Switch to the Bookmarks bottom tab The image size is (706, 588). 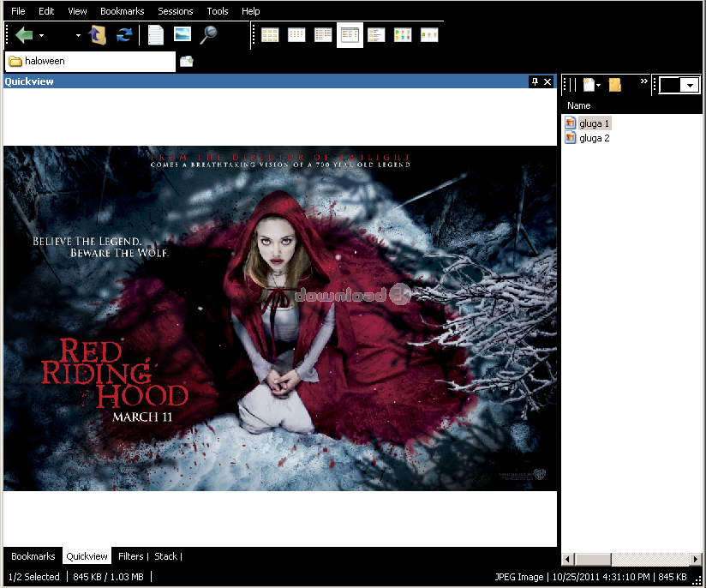[x=33, y=556]
